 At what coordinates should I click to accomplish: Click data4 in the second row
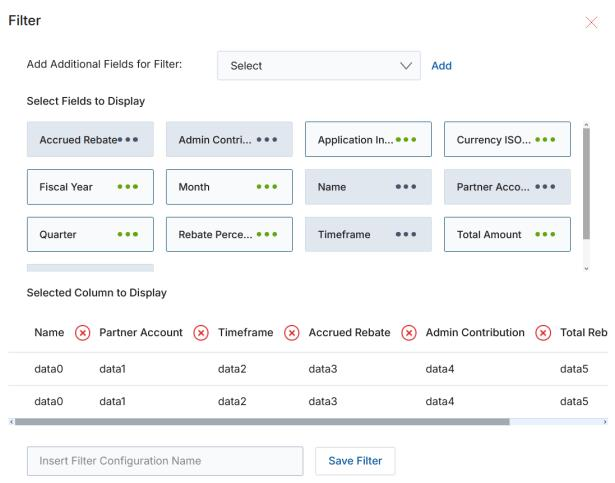pyautogui.click(x=440, y=401)
